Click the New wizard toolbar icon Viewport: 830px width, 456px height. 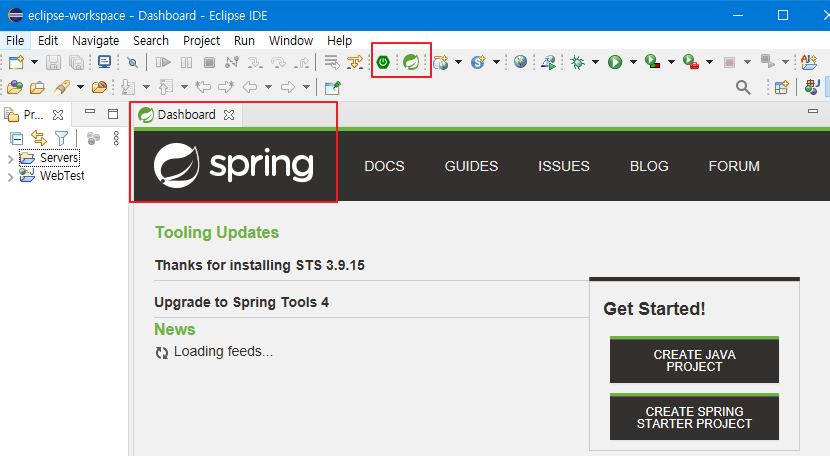pyautogui.click(x=16, y=62)
